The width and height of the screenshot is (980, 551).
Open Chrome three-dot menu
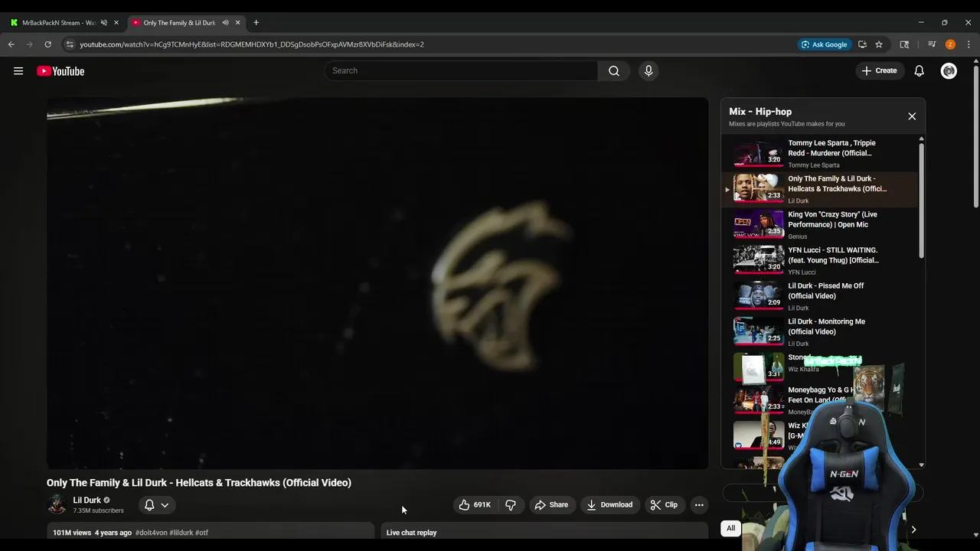click(969, 44)
